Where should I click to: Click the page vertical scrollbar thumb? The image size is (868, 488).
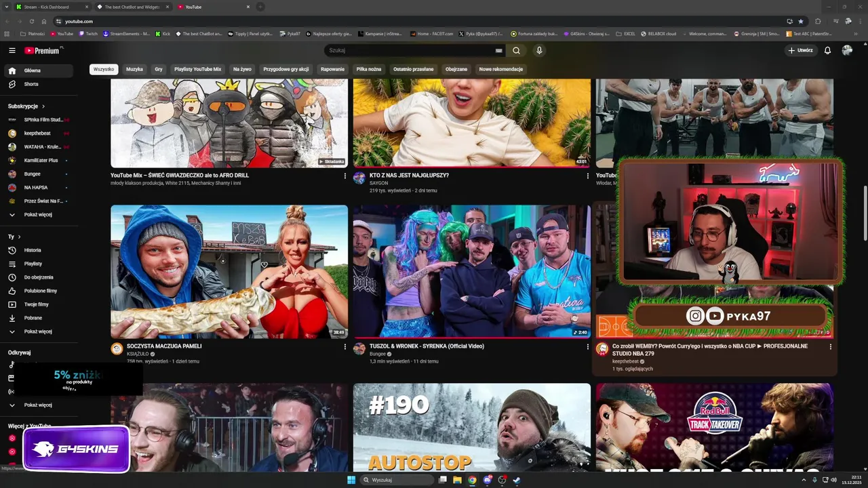(x=865, y=213)
